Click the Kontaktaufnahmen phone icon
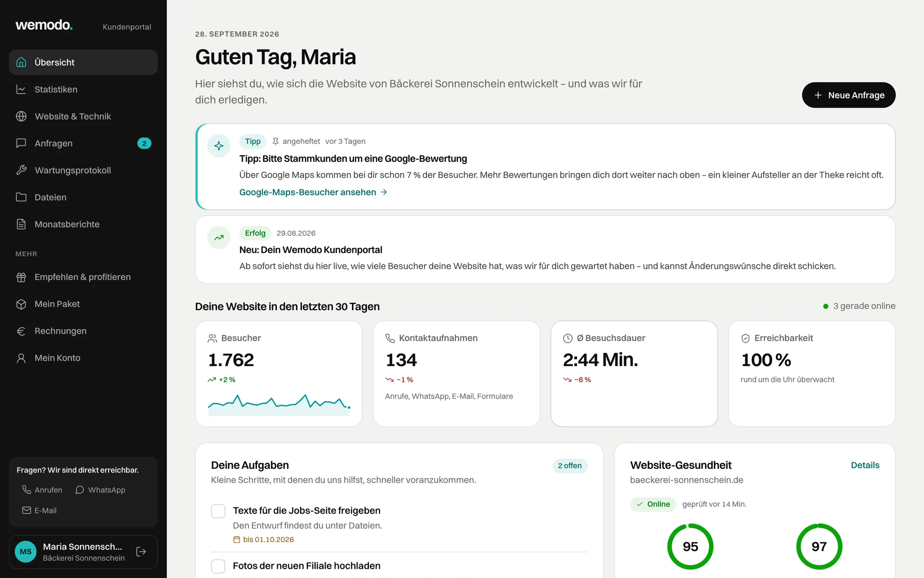Viewport: 924px width, 578px height. tap(390, 338)
